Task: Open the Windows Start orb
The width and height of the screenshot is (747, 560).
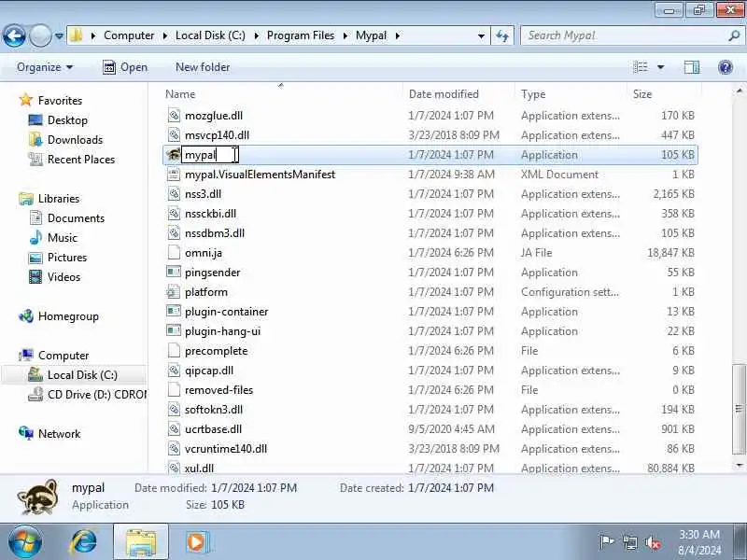Action: coord(24,542)
